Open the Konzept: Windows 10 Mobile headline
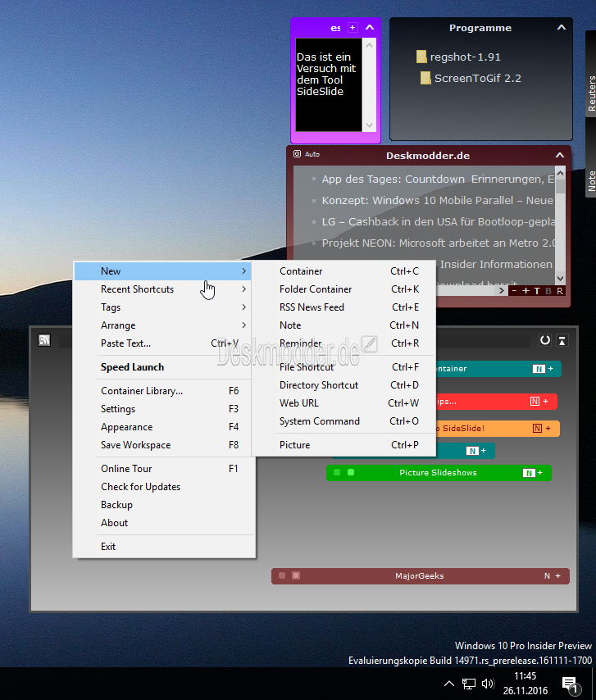The image size is (596, 700). point(438,201)
